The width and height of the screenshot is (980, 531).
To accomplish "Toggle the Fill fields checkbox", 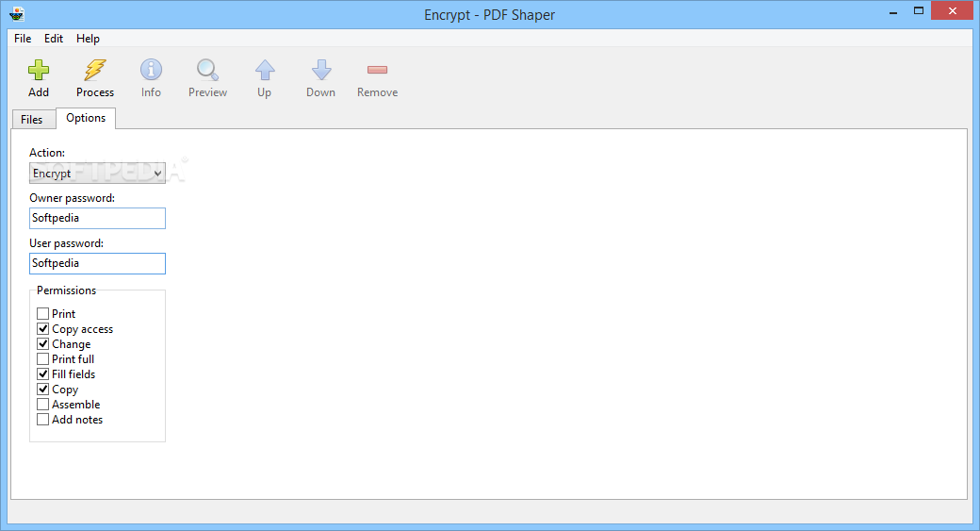I will pos(42,374).
